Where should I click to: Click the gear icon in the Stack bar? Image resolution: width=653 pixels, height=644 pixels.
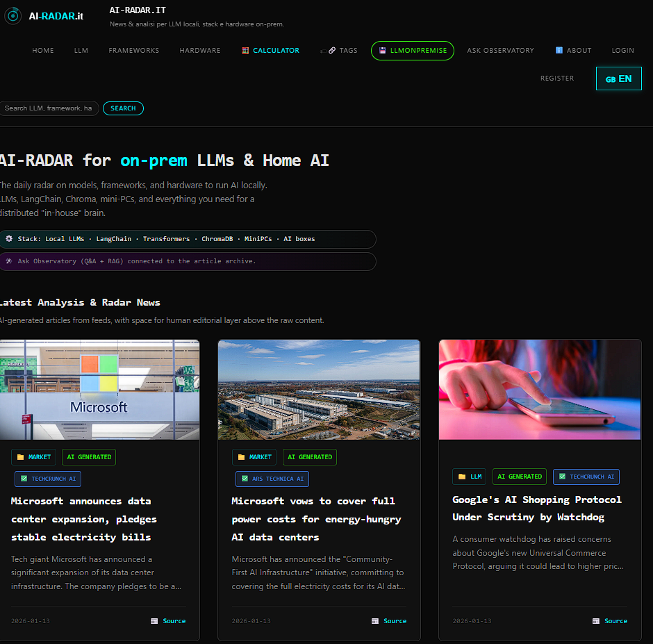[x=8, y=239]
